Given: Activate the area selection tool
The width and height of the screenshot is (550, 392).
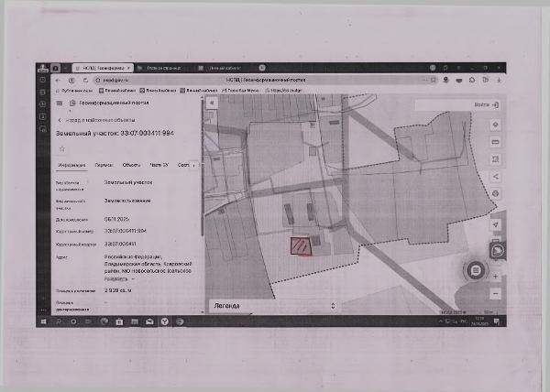Looking at the screenshot, I should click(495, 159).
